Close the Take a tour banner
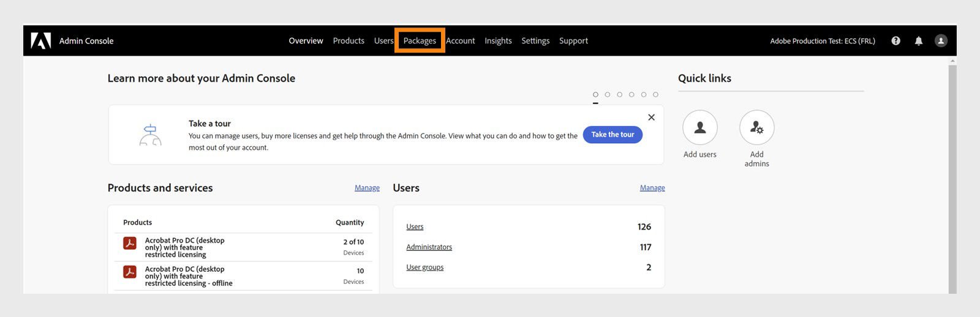The height and width of the screenshot is (317, 980). click(651, 117)
